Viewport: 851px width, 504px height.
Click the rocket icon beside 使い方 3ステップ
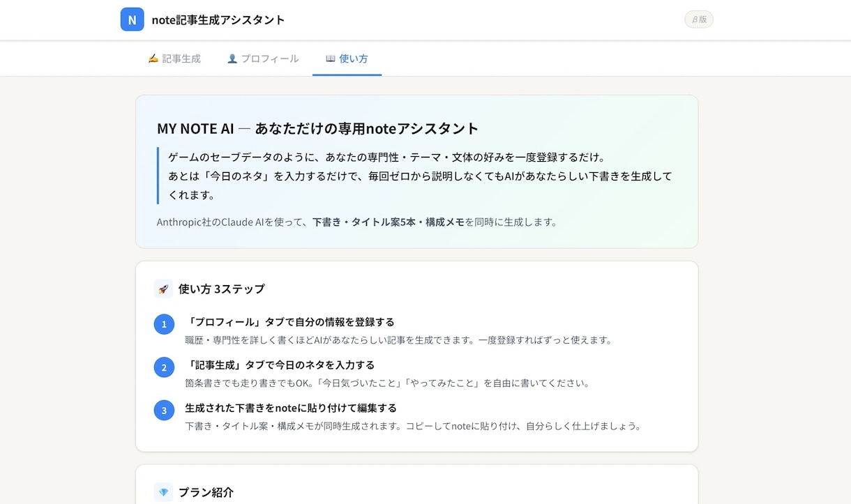coord(163,289)
